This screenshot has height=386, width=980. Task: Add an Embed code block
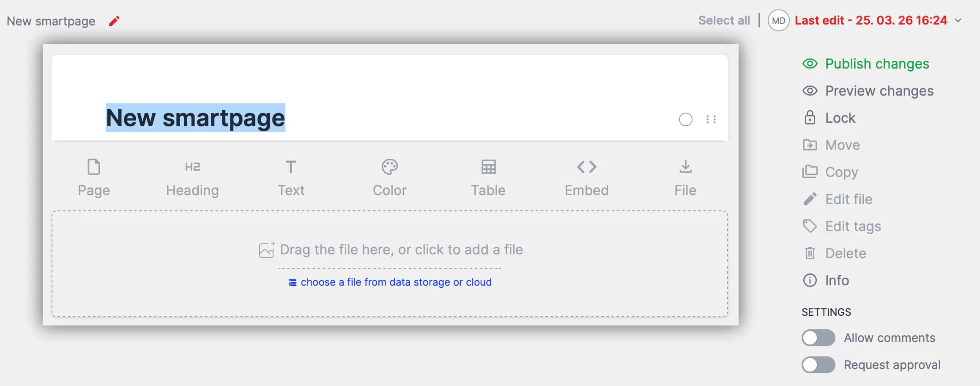click(x=586, y=177)
